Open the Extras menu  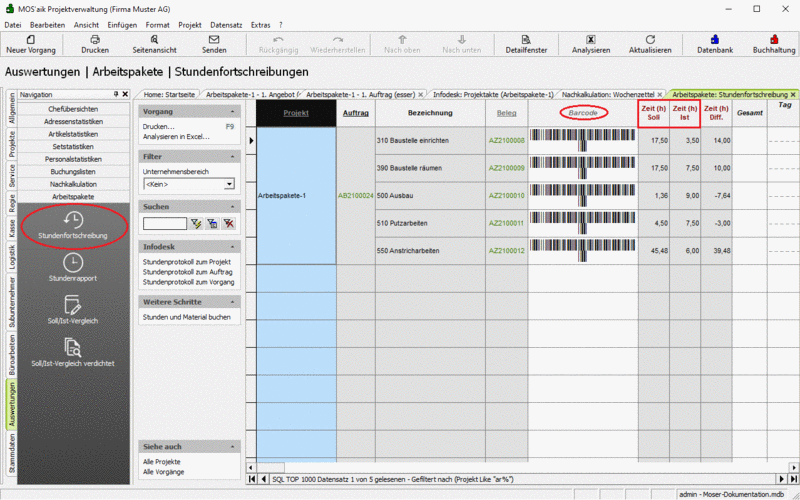[261, 24]
